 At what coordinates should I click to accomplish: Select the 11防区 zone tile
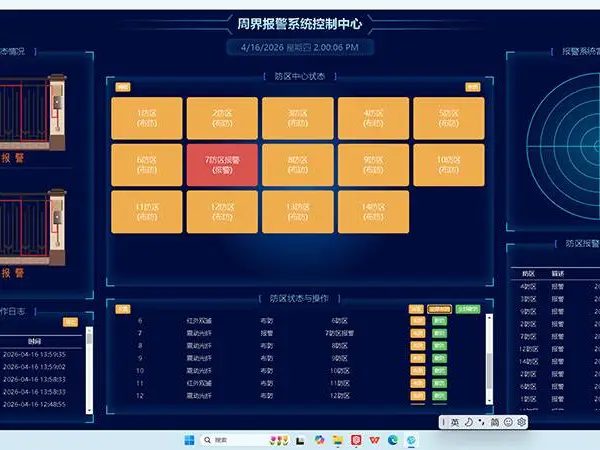tap(147, 212)
